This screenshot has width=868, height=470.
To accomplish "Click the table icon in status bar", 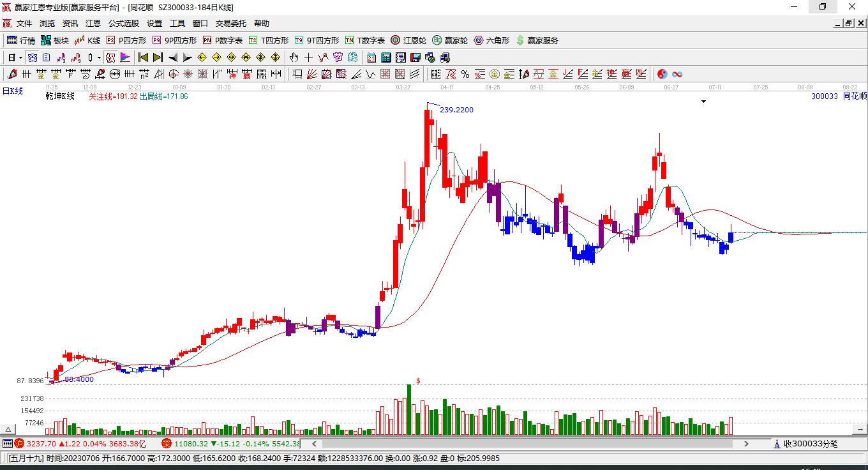I will coord(8,444).
